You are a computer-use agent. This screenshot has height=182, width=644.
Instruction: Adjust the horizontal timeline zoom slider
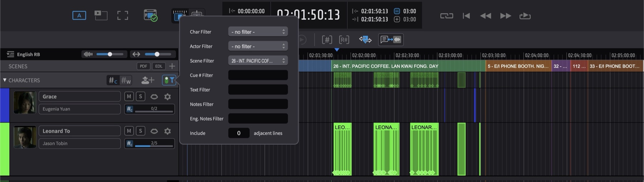click(157, 54)
